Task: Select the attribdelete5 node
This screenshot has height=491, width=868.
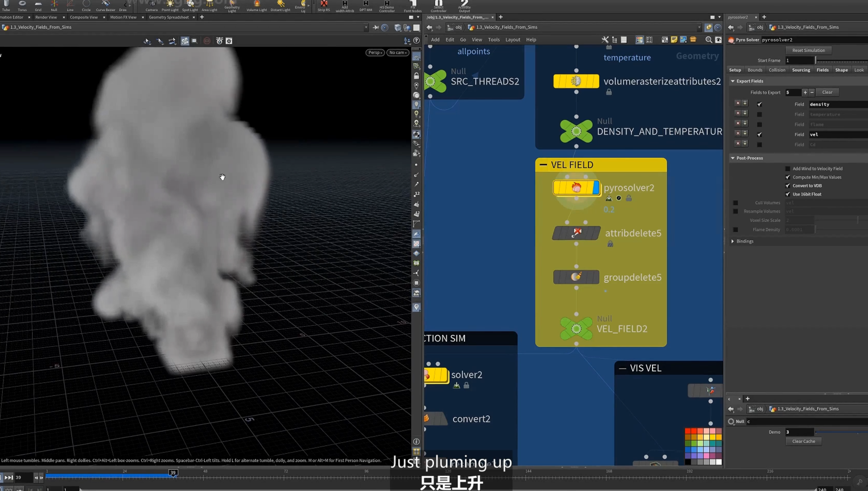Action: tap(576, 233)
